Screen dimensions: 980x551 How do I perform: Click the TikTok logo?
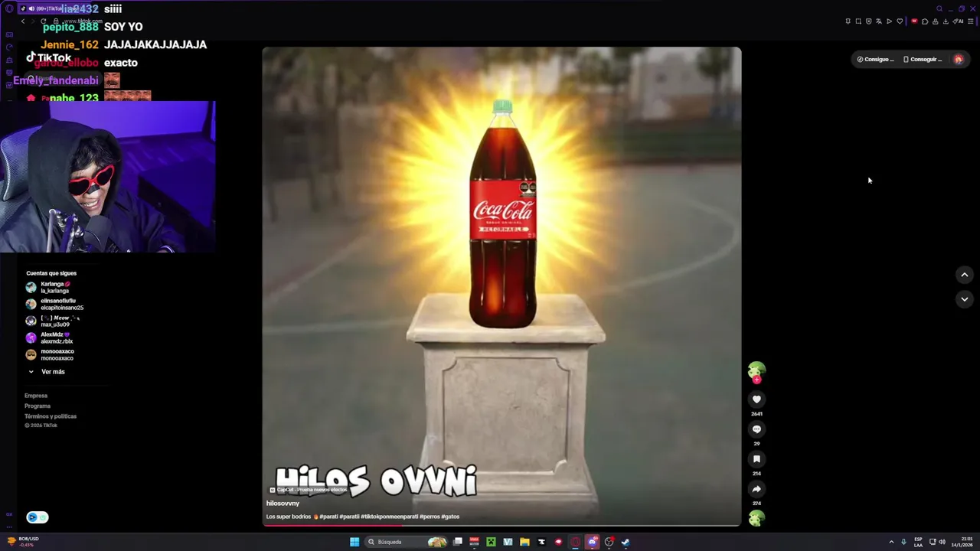(x=49, y=57)
